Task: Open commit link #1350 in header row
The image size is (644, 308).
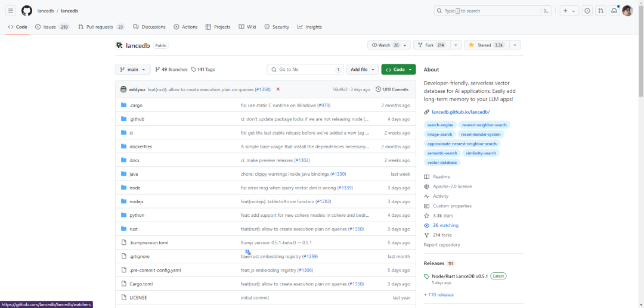Action: [x=262, y=89]
